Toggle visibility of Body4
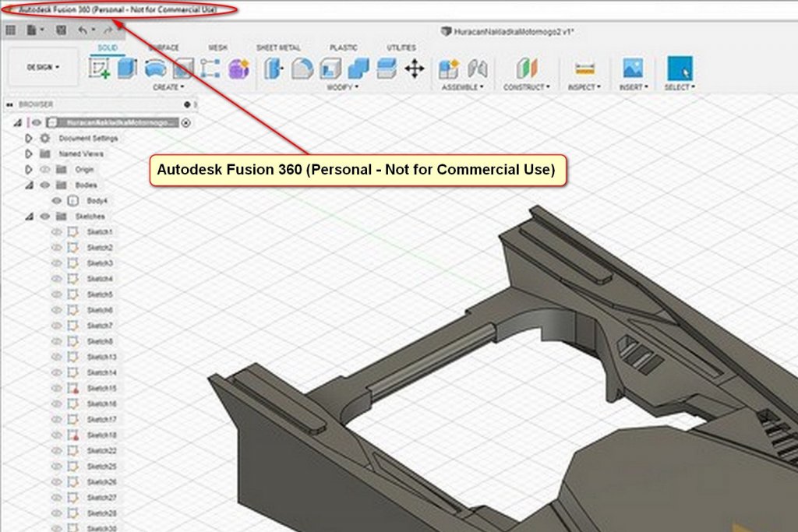This screenshot has width=798, height=532. [56, 201]
